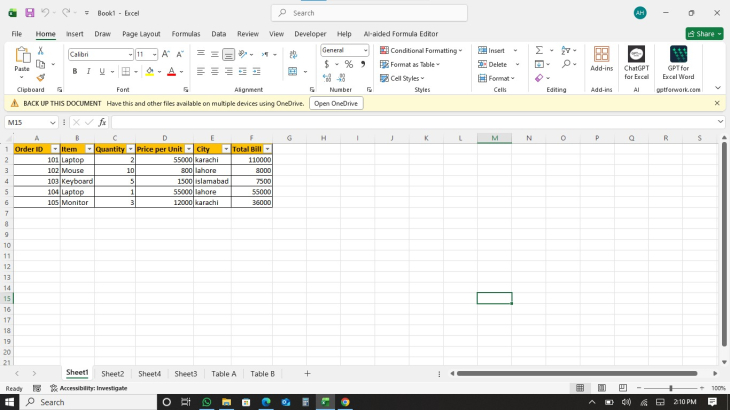Click the AutoSum sigma icon
Image resolution: width=730 pixels, height=410 pixels.
(x=539, y=50)
